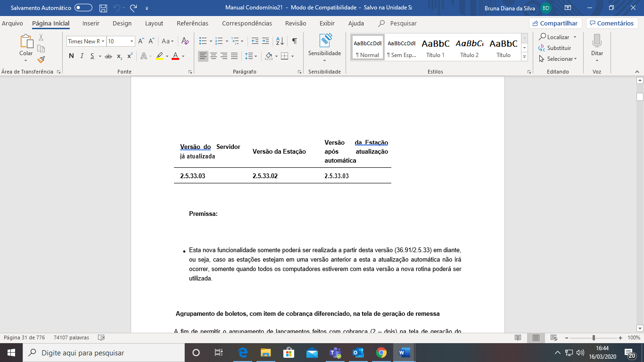Open the Sensibilidade button

[324, 48]
